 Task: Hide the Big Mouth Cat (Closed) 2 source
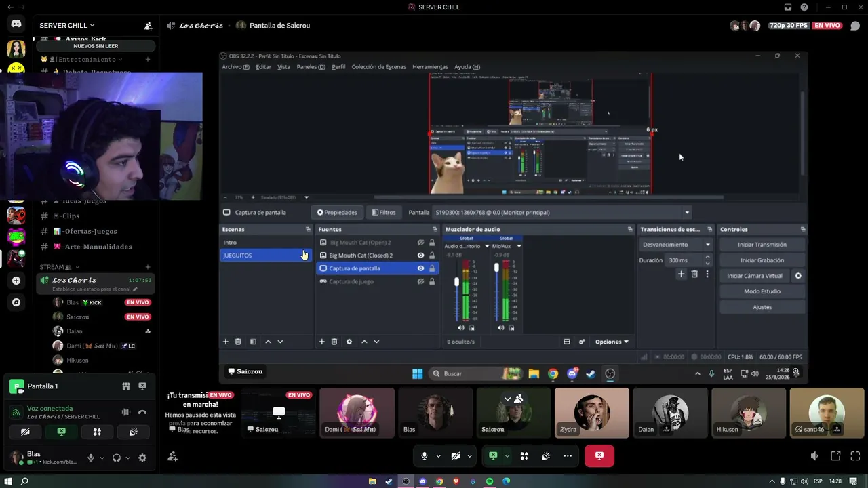coord(420,256)
